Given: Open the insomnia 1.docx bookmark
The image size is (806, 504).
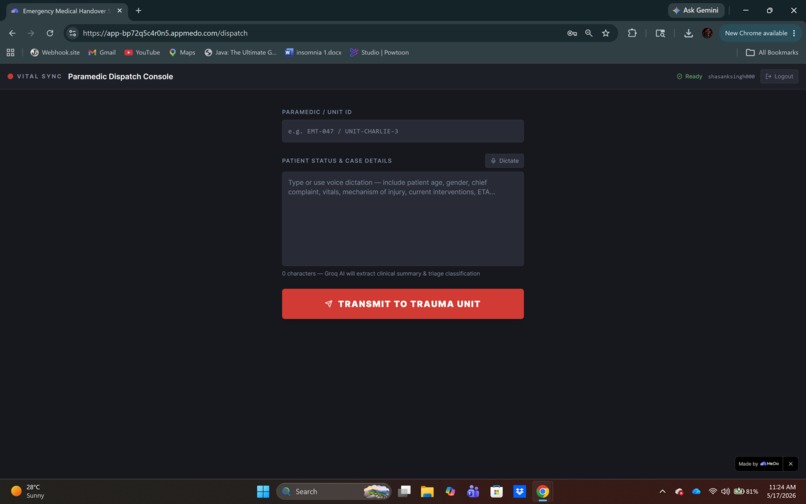Looking at the screenshot, I should [313, 52].
